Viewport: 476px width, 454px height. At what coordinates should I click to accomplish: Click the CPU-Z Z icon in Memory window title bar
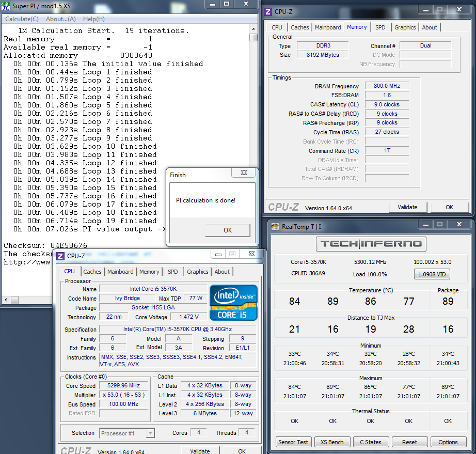[268, 12]
